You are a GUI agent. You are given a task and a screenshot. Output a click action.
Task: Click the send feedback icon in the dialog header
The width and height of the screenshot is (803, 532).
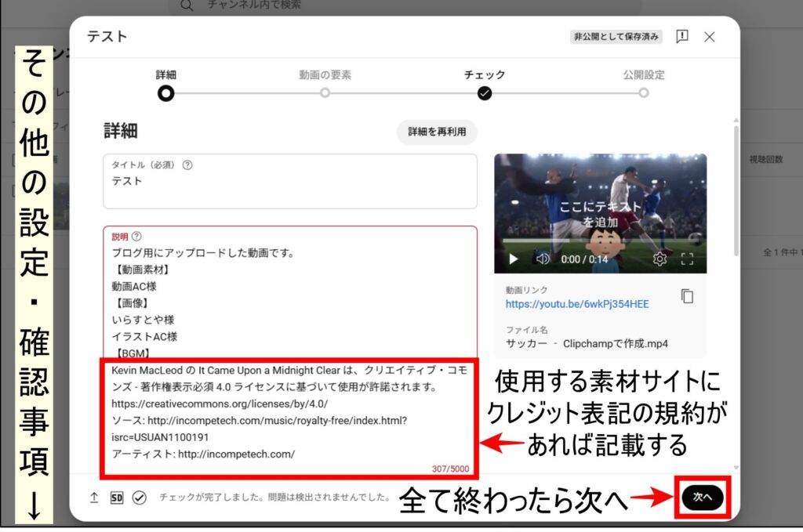pos(681,36)
